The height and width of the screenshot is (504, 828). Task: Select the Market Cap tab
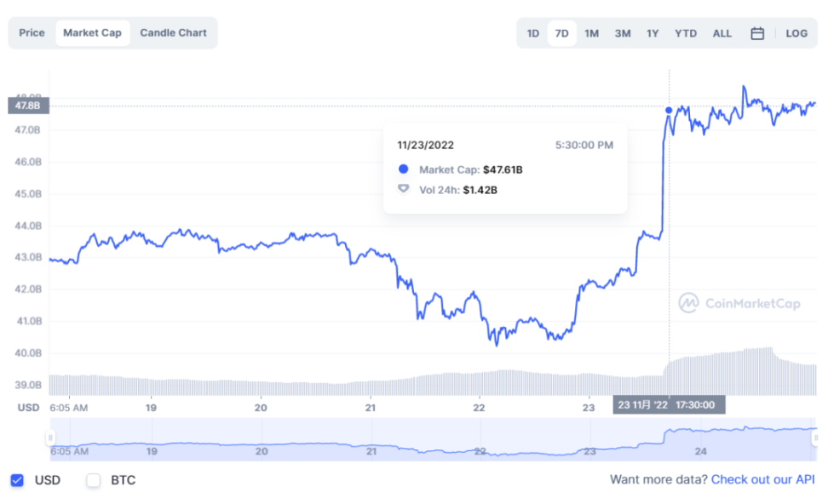(x=92, y=33)
